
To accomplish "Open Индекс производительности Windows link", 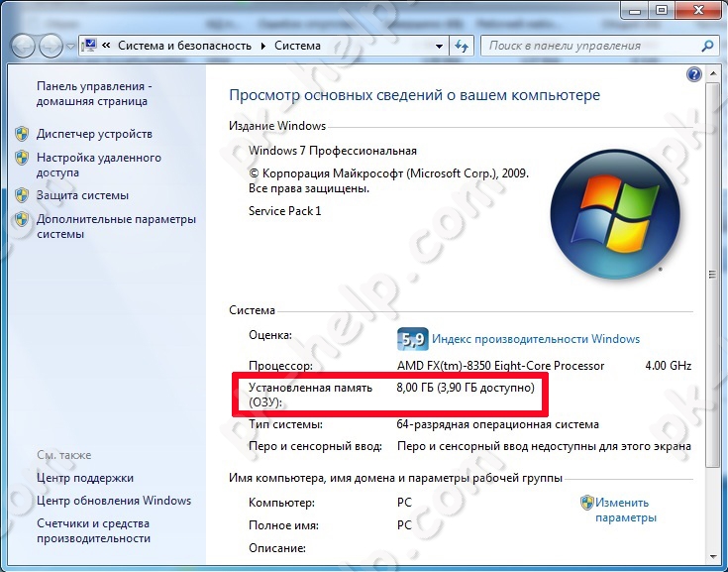I will (536, 339).
